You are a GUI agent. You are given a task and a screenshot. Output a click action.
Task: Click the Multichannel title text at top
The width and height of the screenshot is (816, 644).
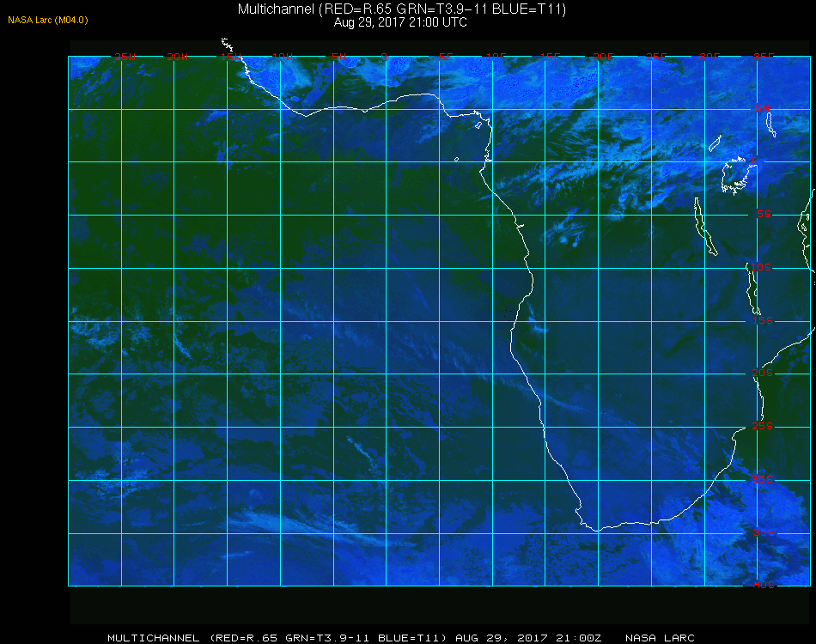(x=402, y=9)
